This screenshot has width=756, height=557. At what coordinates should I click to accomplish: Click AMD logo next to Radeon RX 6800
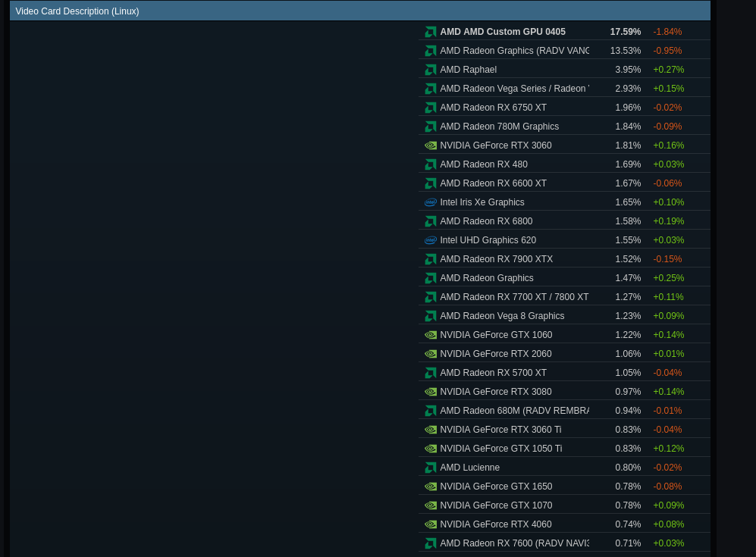pyautogui.click(x=431, y=221)
